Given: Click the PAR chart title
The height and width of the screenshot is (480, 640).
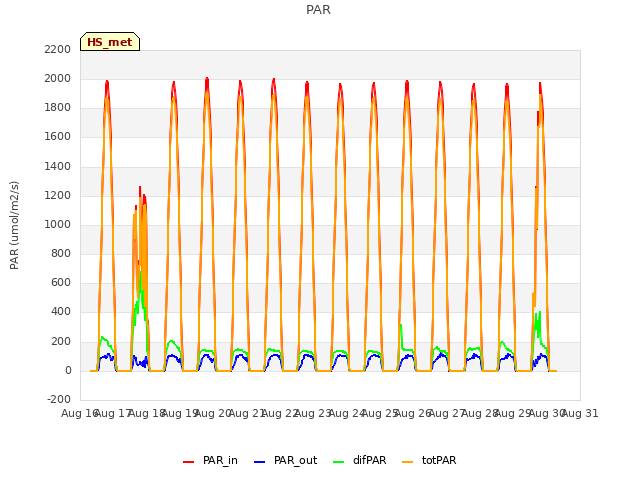Looking at the screenshot, I should 318,9.
